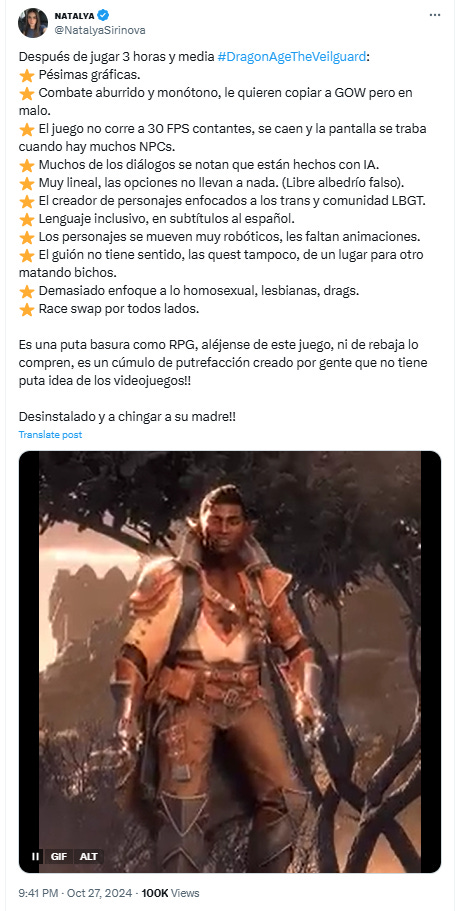Screen dimensions: 457x911
Task: Open the game character GIF media
Action: [230, 662]
